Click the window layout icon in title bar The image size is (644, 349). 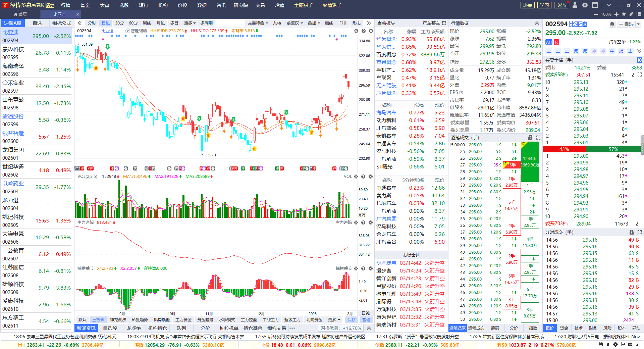(595, 5)
